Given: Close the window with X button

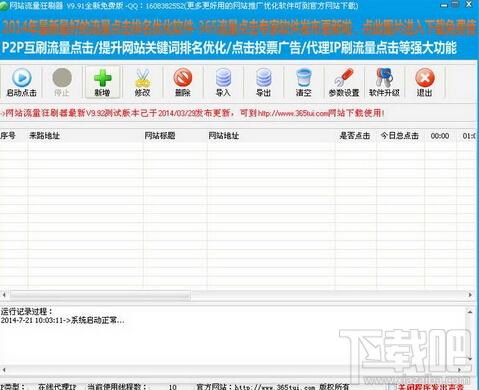Looking at the screenshot, I should click(468, 4).
